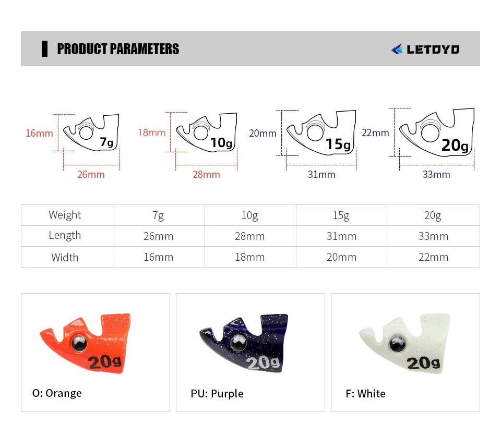Click the 'PU: Purple' color label

click(217, 393)
